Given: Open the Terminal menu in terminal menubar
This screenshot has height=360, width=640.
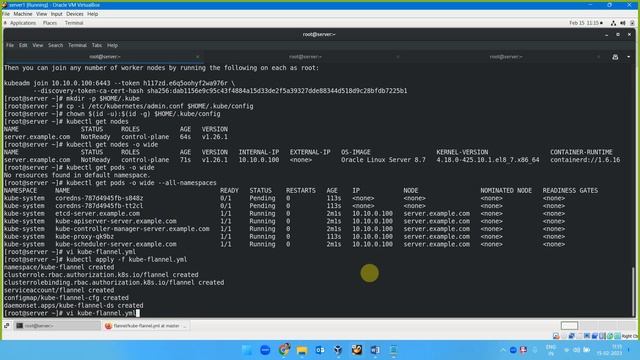Looking at the screenshot, I should (x=77, y=45).
